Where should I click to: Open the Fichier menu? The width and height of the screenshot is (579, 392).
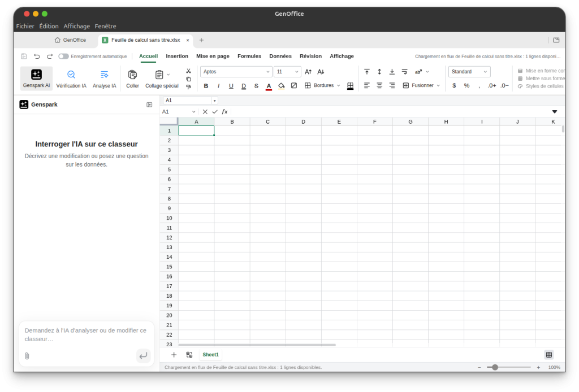point(25,26)
